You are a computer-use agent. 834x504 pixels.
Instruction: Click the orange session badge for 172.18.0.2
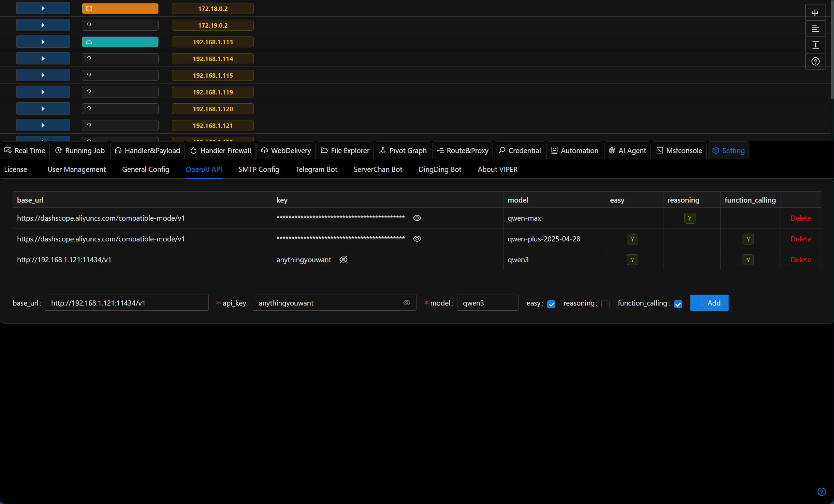pos(120,9)
